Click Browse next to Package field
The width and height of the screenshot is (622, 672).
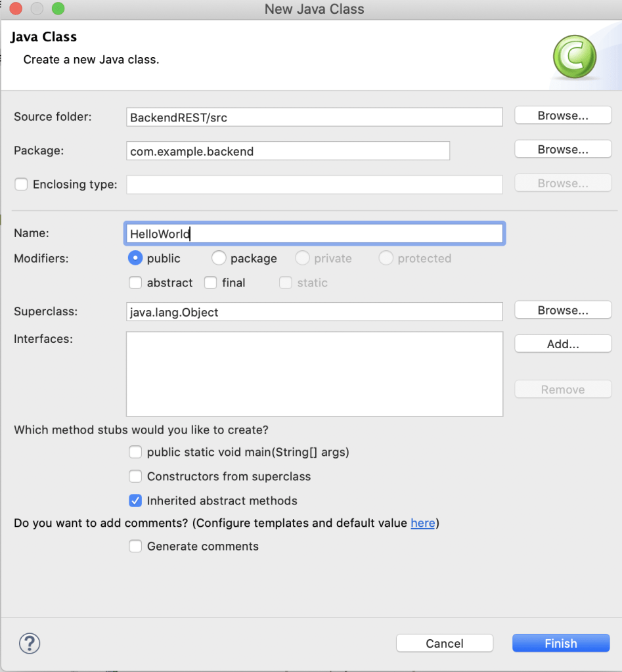tap(563, 150)
